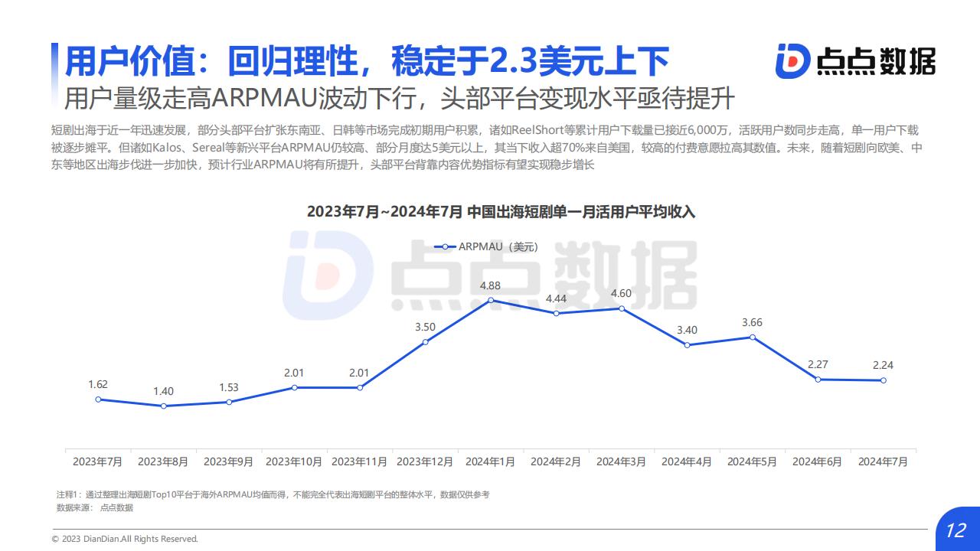
Task: Click the 2023年7月 axis label
Action: 98,462
